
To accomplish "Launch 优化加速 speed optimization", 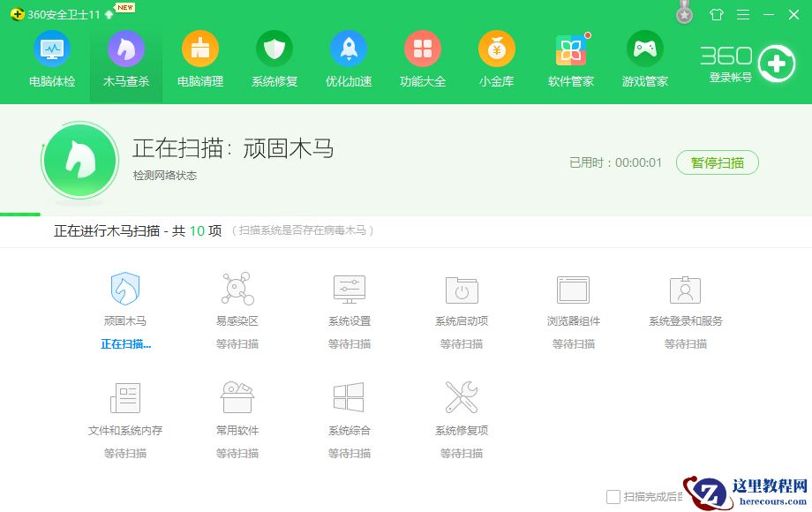I will (x=348, y=58).
